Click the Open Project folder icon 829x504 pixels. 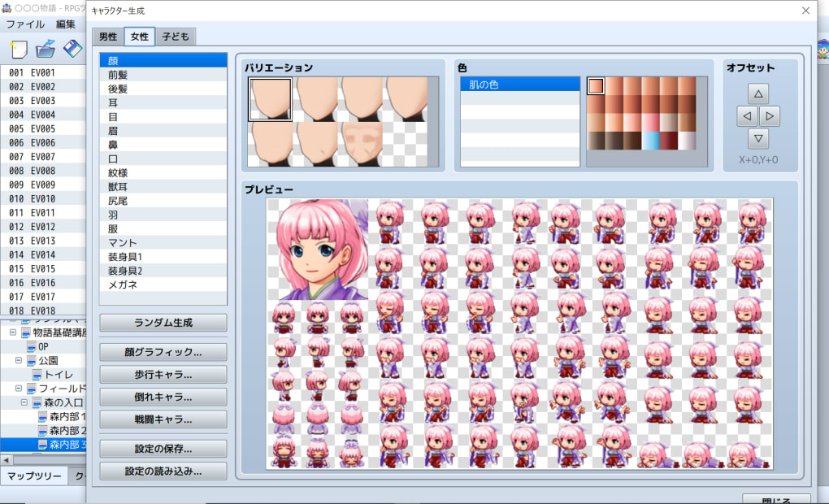pyautogui.click(x=46, y=50)
